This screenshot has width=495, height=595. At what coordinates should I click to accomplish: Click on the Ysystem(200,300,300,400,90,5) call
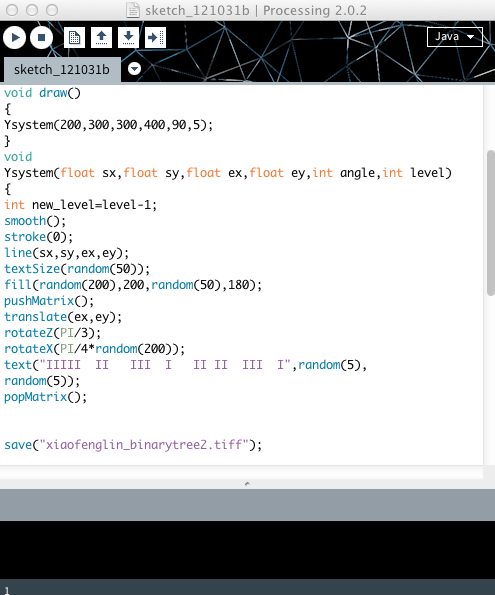point(109,125)
